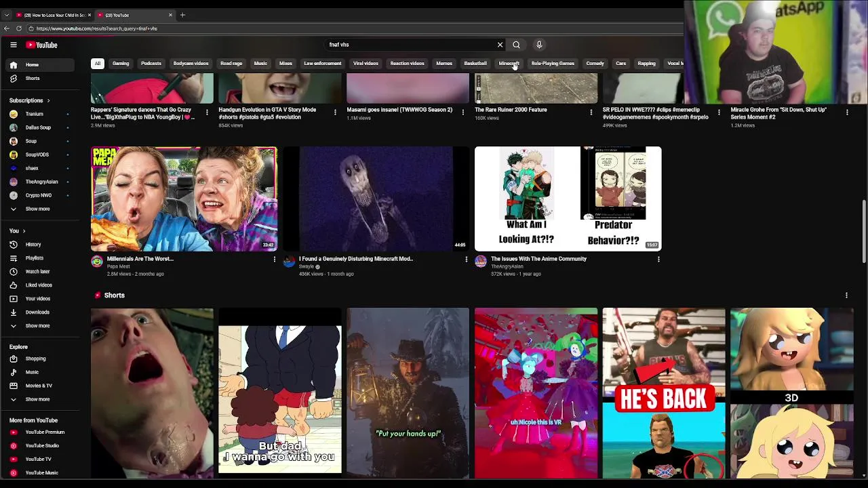Select the Gaming filter chip
The image size is (868, 488).
tap(121, 64)
